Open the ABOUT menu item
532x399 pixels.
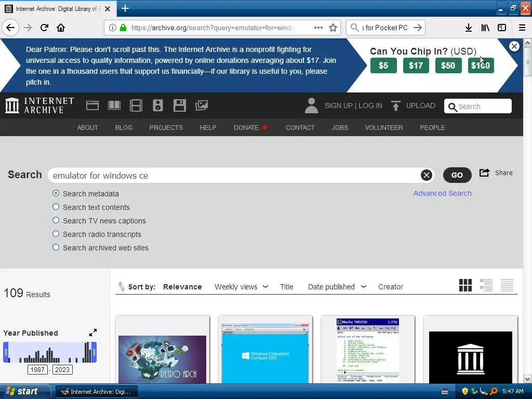(87, 128)
